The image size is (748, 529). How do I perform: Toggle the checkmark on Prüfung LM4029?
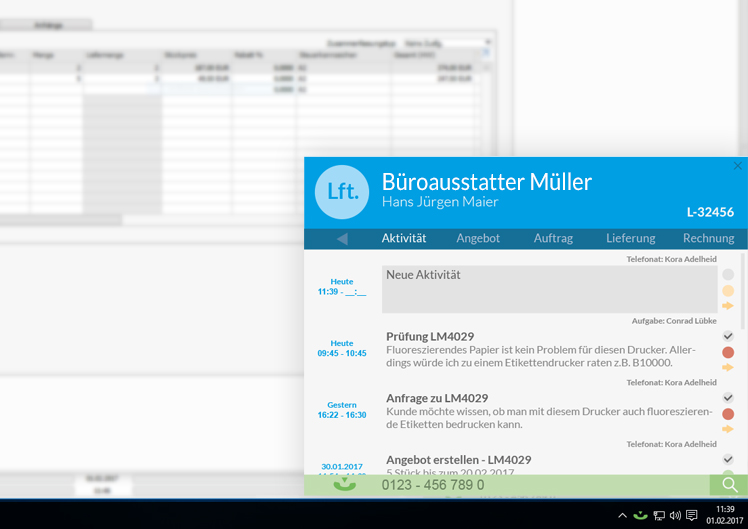coord(728,337)
